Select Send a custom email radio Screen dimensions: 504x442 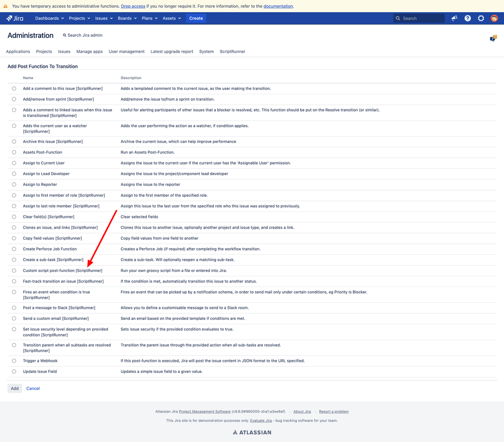click(14, 318)
